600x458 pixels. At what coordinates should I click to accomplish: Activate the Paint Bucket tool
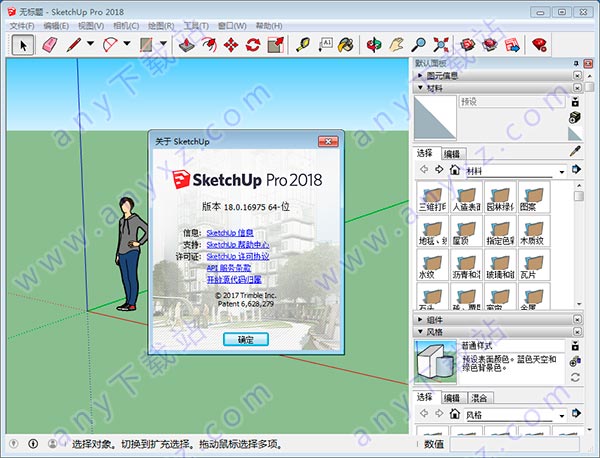coord(346,45)
